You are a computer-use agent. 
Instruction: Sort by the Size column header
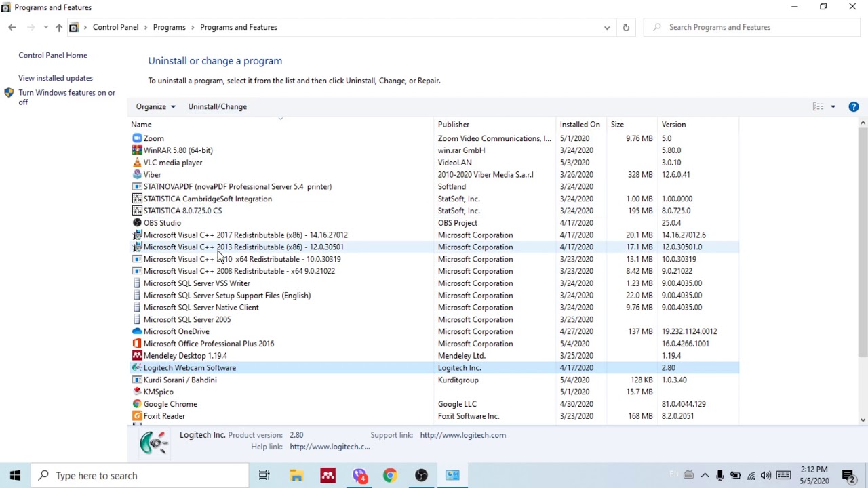pos(633,125)
